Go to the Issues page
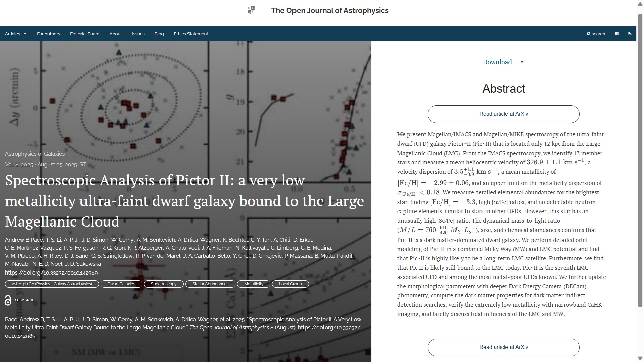 point(138,34)
